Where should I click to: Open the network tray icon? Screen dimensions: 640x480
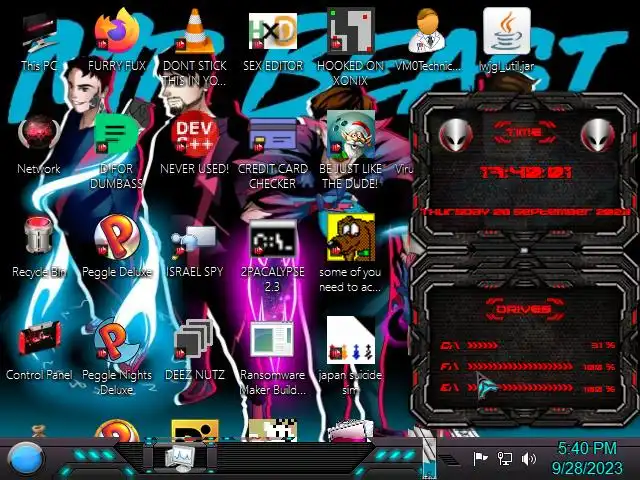(504, 459)
